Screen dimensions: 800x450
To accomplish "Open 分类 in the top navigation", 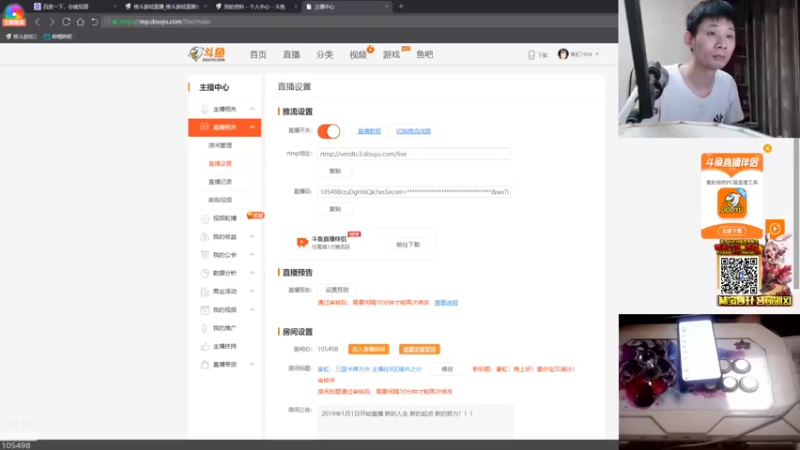I will point(324,55).
